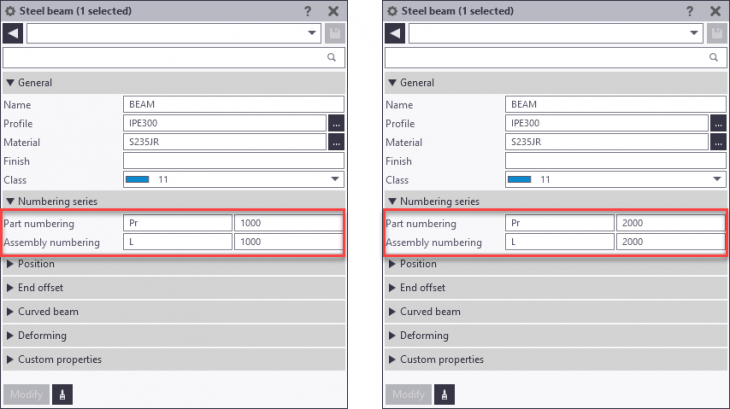Screen dimensions: 730x409
Task: Click assembly numbering prefix L, left panel
Action: [x=177, y=242]
